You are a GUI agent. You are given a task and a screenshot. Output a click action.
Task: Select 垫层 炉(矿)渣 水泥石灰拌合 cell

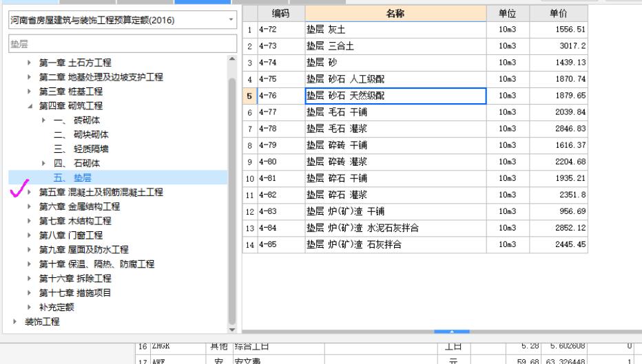point(395,228)
